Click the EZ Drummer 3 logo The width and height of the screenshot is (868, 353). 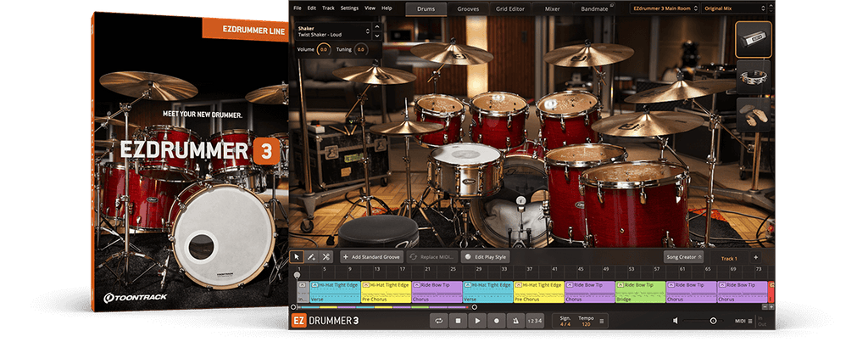pos(325,320)
